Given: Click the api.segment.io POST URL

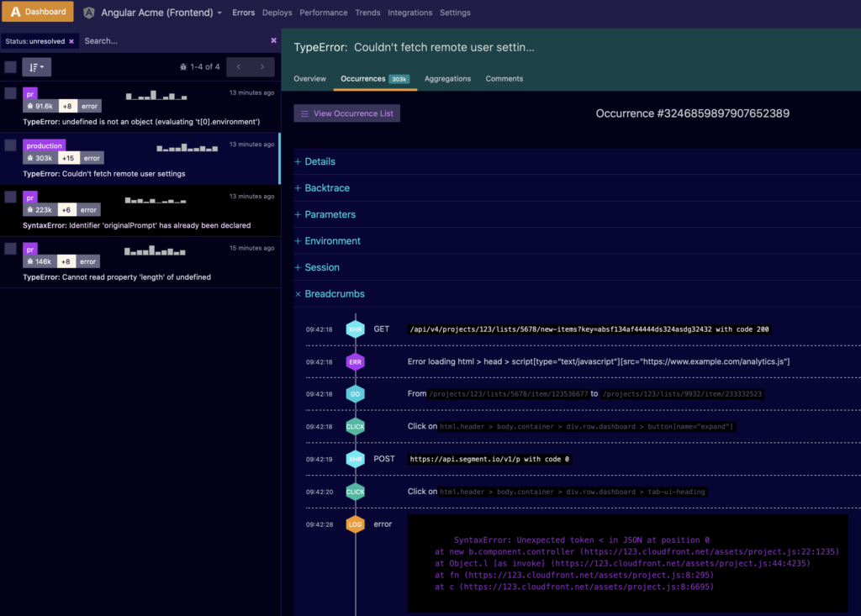Looking at the screenshot, I should coord(489,459).
